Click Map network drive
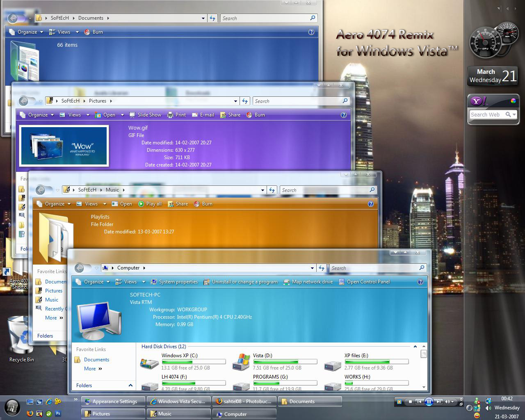This screenshot has height=420, width=525. 308,282
